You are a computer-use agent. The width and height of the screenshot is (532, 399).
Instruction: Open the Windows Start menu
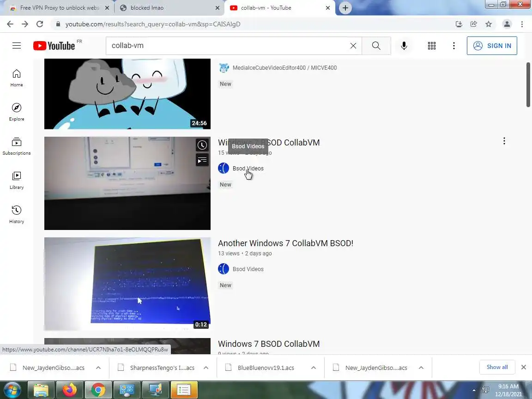[12, 390]
